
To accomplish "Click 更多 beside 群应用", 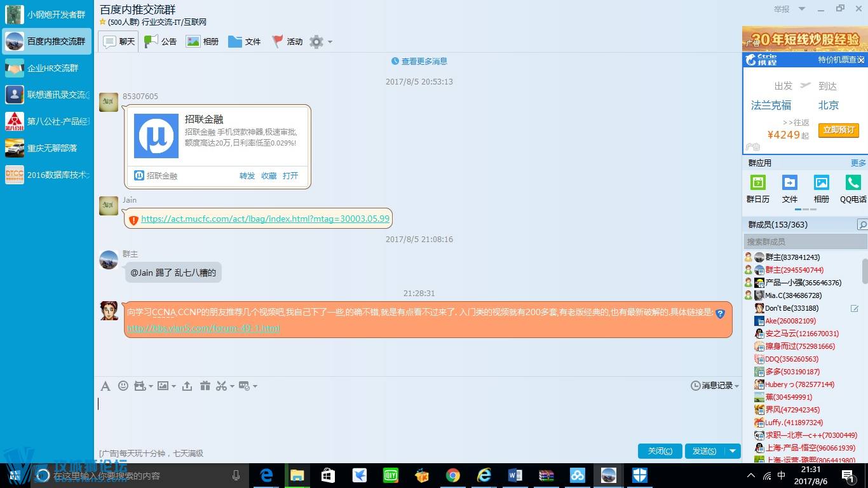I will point(858,163).
